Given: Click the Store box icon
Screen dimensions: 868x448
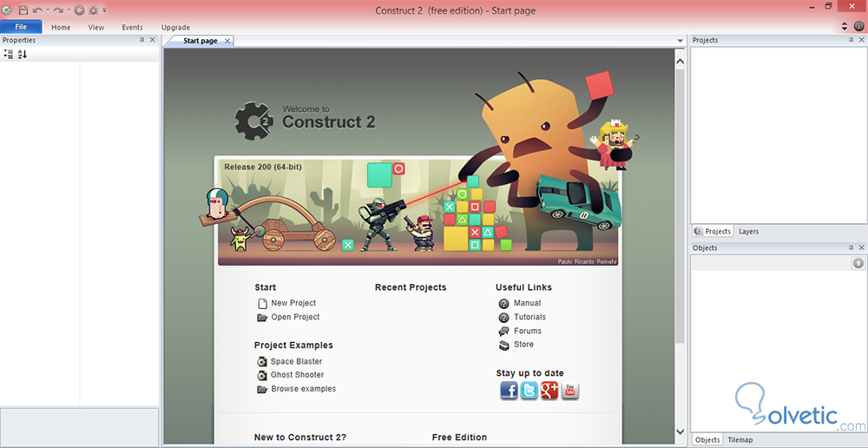Looking at the screenshot, I should pos(503,346).
